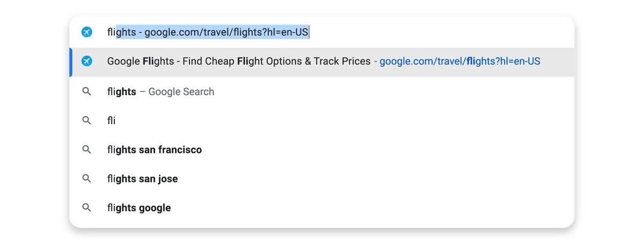Viewport: 644px width, 244px height.
Task: Click the typed "fl" text in address bar
Action: (110, 32)
